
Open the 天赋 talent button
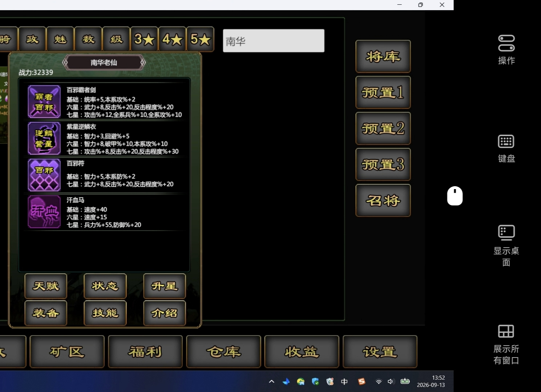(x=46, y=286)
